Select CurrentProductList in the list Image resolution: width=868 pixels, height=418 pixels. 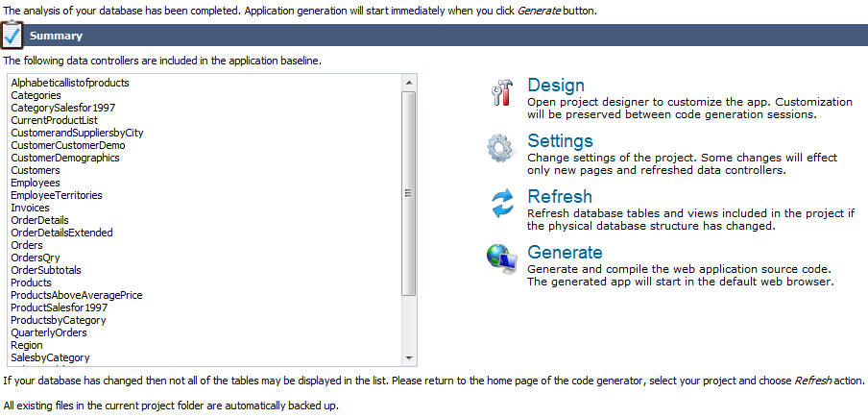[54, 120]
